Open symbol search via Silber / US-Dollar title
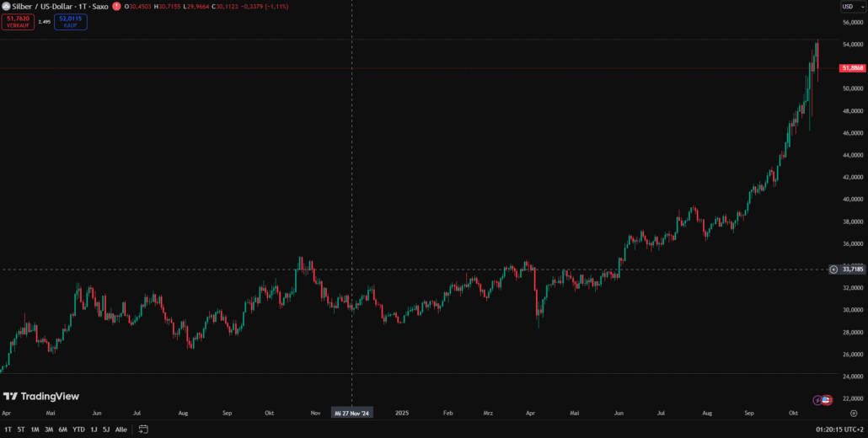Screen dimensions: 868x438 point(49,6)
